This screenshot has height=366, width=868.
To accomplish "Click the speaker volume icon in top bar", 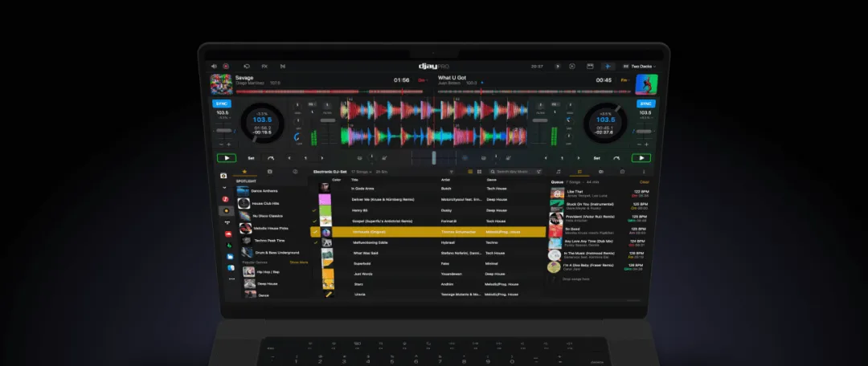I will click(x=214, y=67).
